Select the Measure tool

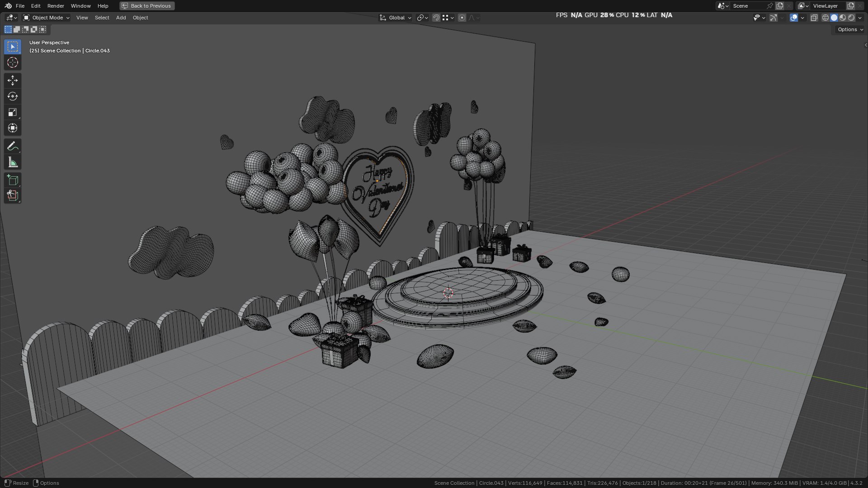coord(13,162)
